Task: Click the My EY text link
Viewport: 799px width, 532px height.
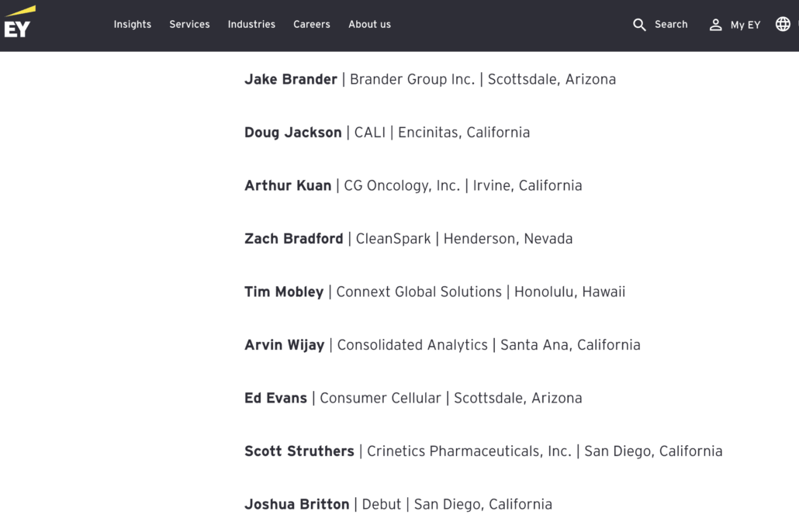Action: tap(745, 25)
